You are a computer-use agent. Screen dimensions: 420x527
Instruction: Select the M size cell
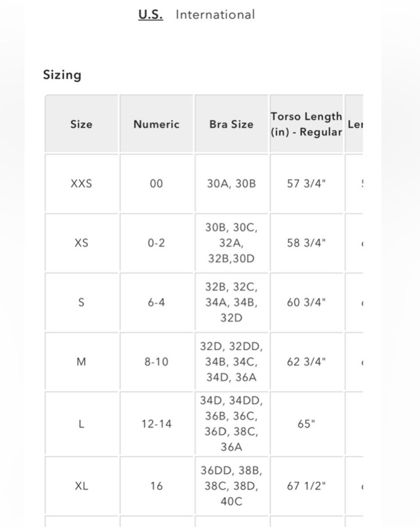[81, 362]
